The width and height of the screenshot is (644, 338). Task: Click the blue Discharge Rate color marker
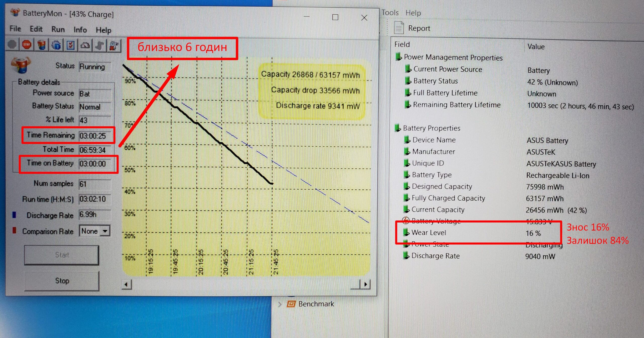coord(14,215)
